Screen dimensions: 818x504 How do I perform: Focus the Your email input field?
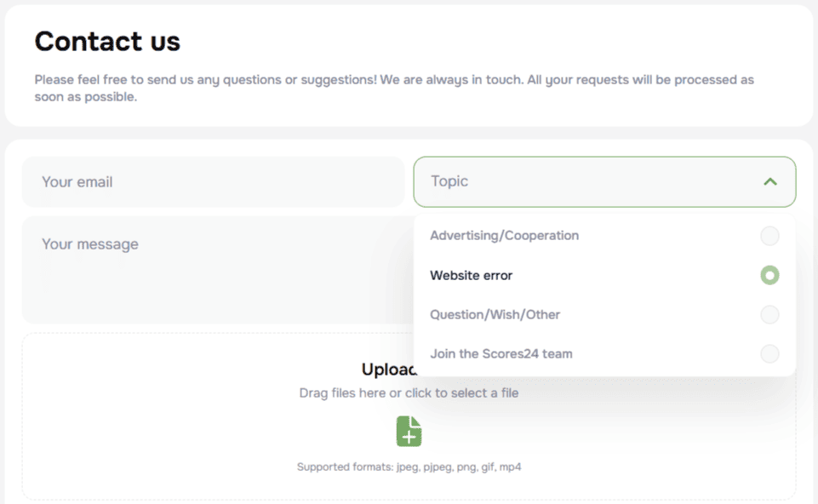click(213, 182)
